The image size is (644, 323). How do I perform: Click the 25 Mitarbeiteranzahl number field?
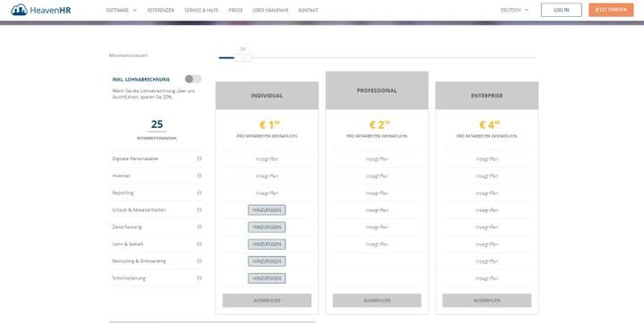click(x=157, y=124)
